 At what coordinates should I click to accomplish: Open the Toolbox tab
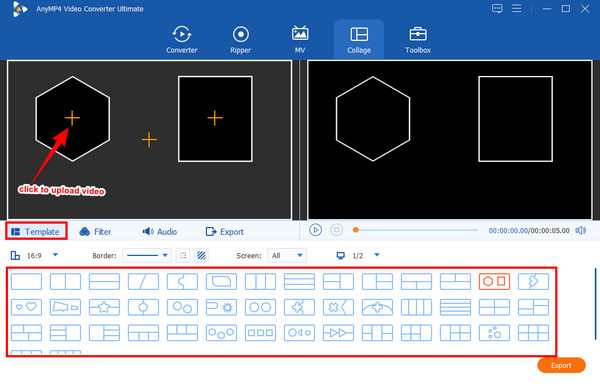pyautogui.click(x=418, y=39)
